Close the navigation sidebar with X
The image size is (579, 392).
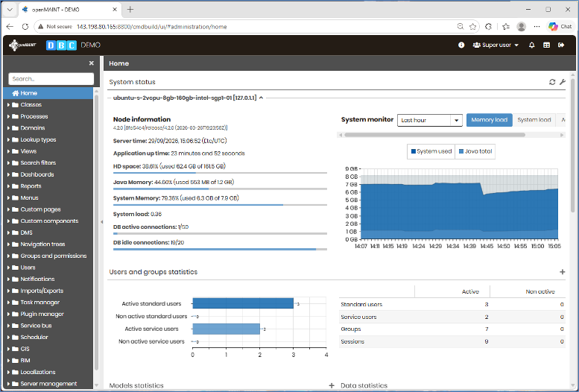91,63
